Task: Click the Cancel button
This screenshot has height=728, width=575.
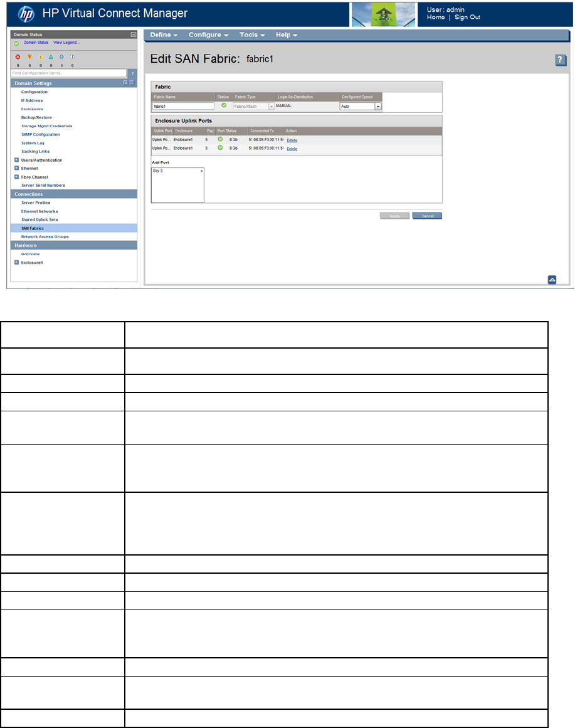Action: pyautogui.click(x=427, y=216)
